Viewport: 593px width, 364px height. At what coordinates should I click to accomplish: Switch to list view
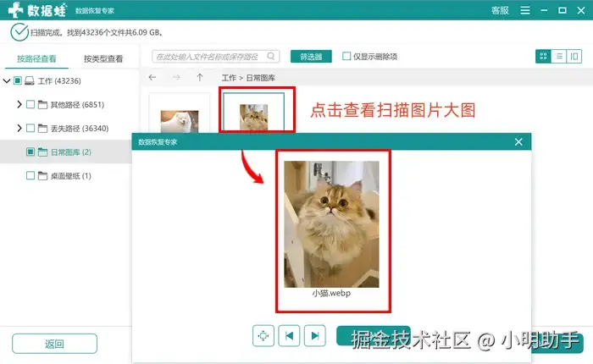(559, 57)
